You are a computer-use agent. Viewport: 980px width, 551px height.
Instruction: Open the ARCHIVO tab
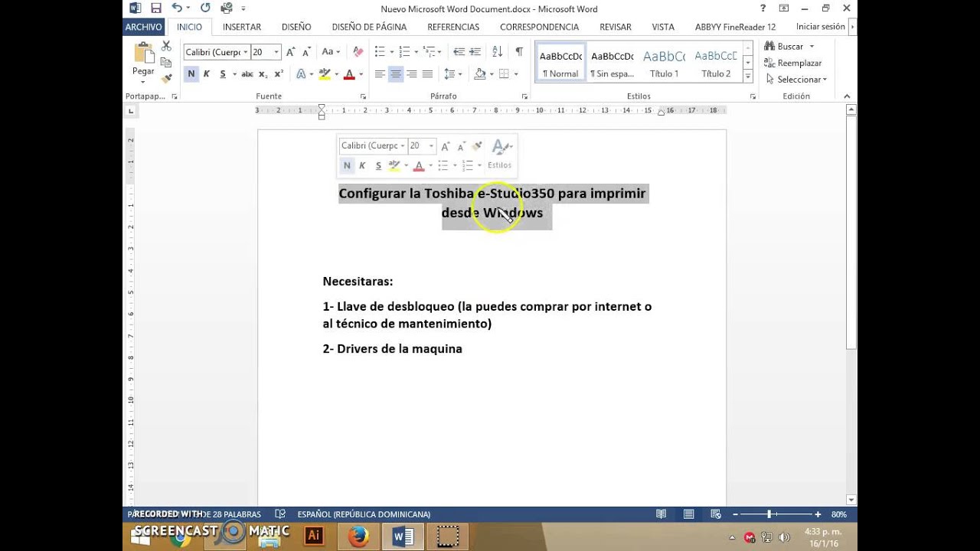pyautogui.click(x=144, y=27)
